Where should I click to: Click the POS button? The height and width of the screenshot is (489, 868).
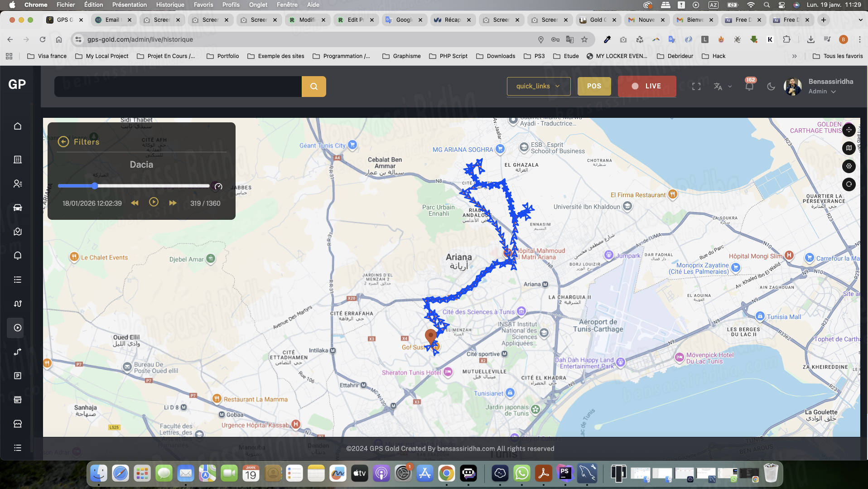[x=594, y=86]
